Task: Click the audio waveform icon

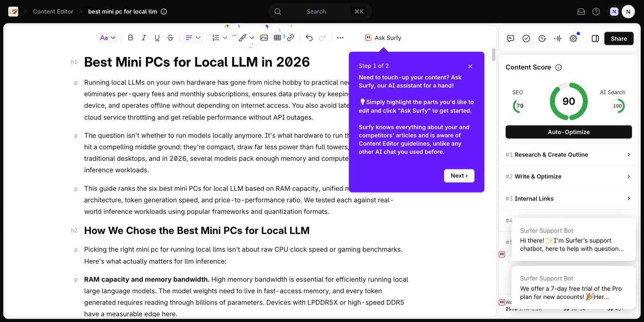Action: (x=557, y=38)
